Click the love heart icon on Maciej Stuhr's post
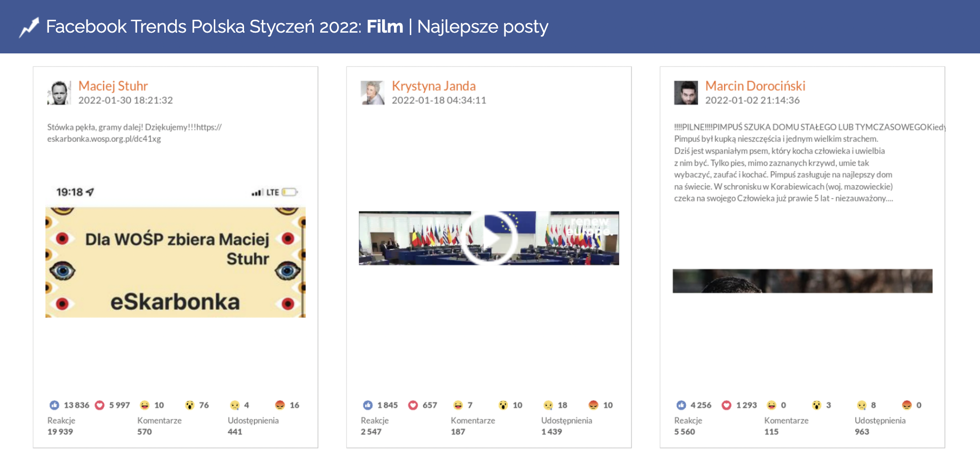This screenshot has height=449, width=980. click(x=99, y=405)
